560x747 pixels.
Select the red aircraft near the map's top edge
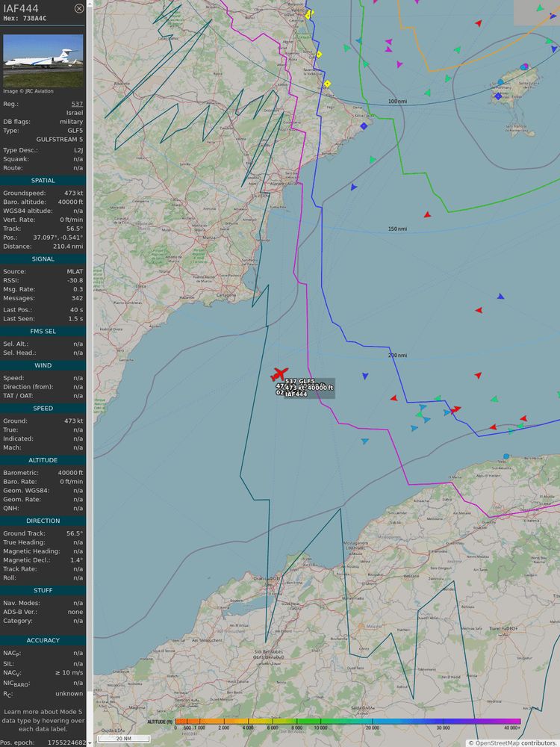tap(479, 23)
